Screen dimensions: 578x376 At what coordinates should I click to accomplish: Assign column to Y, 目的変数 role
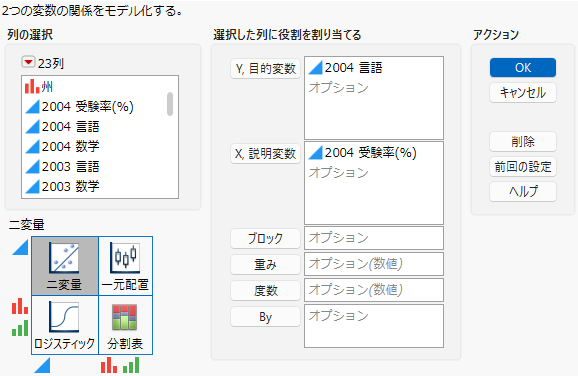(x=265, y=69)
